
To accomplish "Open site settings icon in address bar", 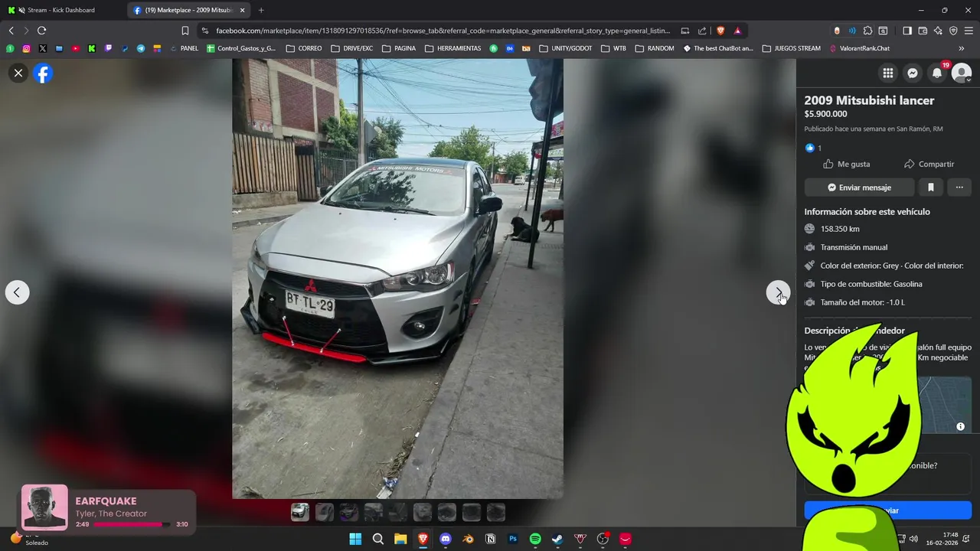I will pos(204,31).
